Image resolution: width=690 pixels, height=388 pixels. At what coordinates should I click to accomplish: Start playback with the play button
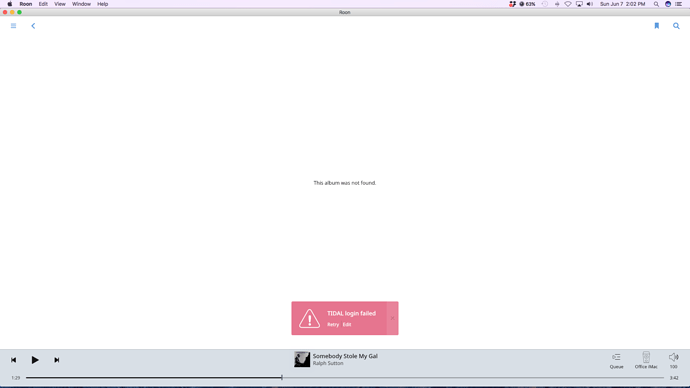tap(35, 360)
